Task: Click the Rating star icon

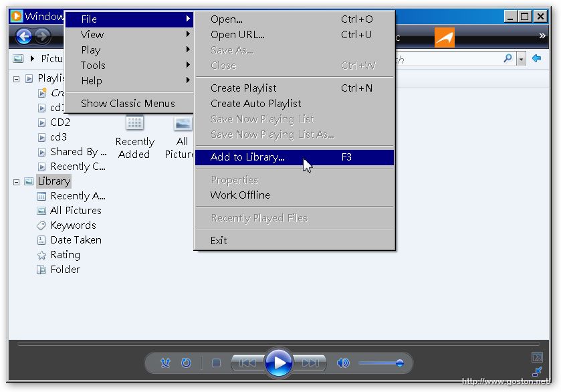Action: pyautogui.click(x=41, y=255)
